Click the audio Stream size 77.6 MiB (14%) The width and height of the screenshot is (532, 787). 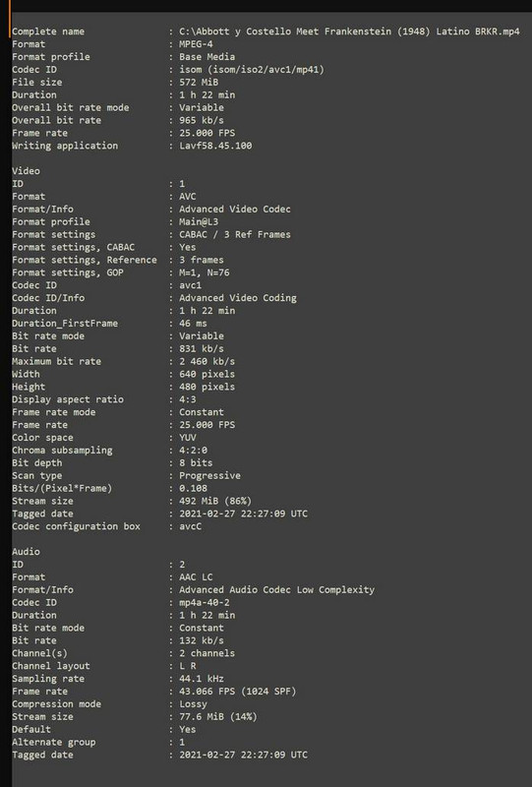click(218, 717)
